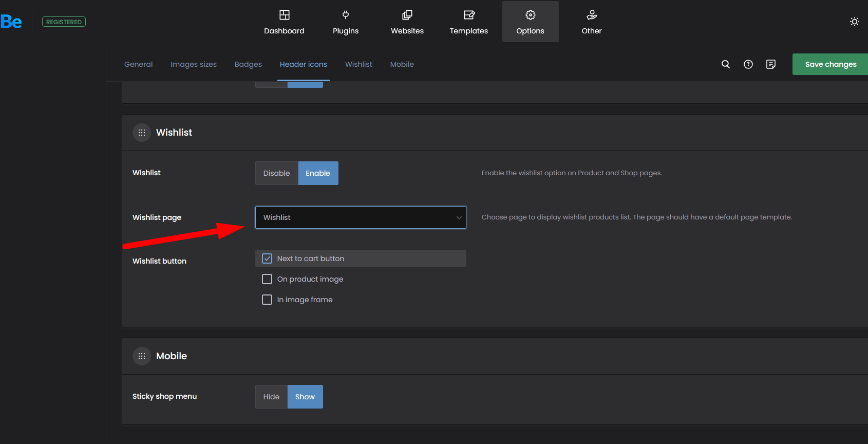Open the Other menu label
The image size is (868, 444).
(592, 31)
